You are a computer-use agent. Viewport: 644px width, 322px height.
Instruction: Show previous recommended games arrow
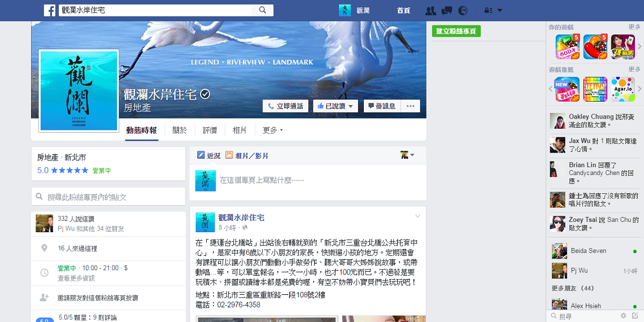pos(550,89)
